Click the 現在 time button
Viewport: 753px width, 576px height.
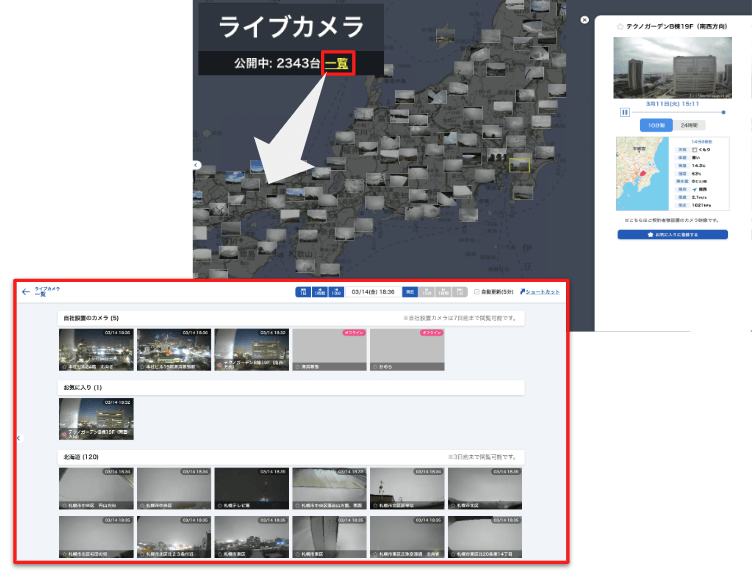[x=410, y=292]
